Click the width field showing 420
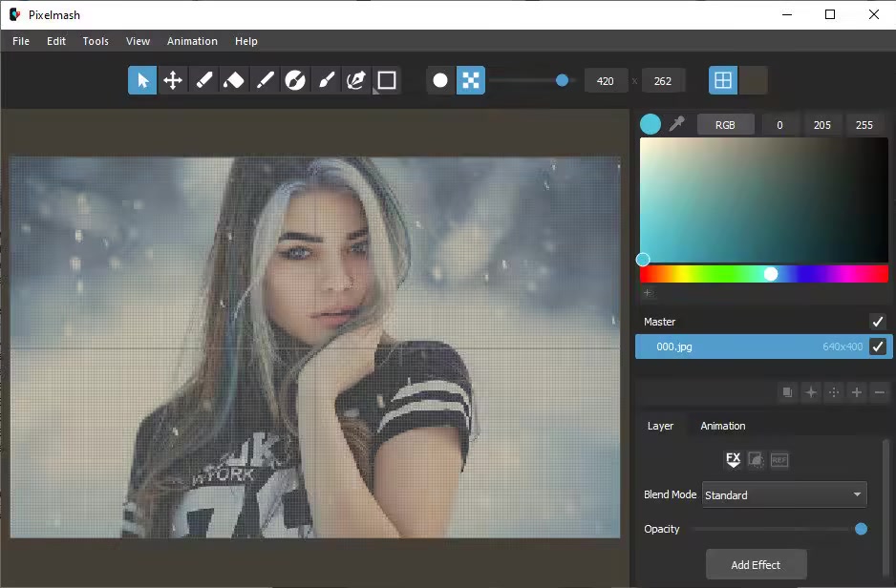The height and width of the screenshot is (588, 896). 606,81
